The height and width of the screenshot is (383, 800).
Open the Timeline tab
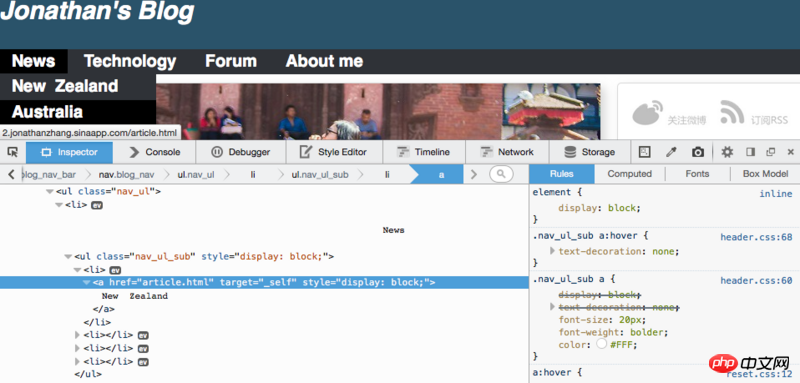coord(423,152)
